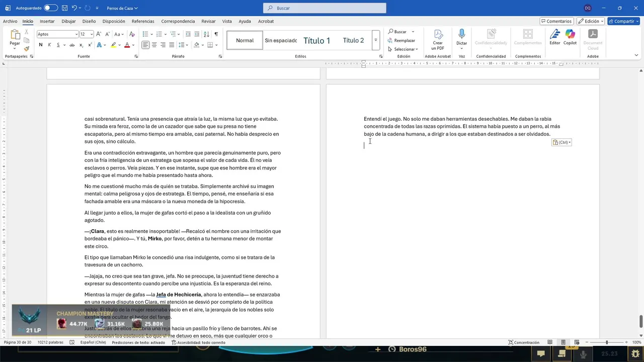Align text left
The width and height of the screenshot is (644, 362).
click(x=145, y=45)
